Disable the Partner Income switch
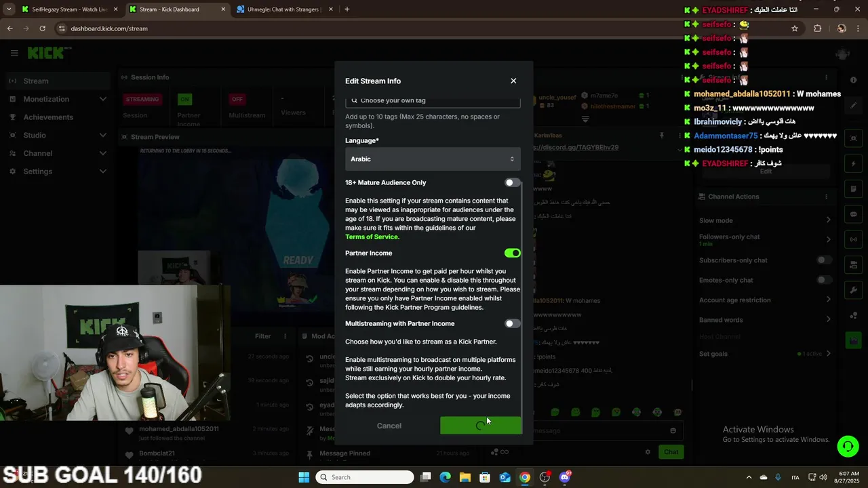 tap(512, 253)
